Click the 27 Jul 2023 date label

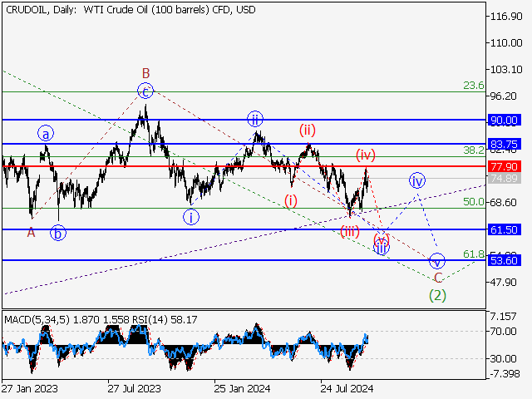click(135, 388)
